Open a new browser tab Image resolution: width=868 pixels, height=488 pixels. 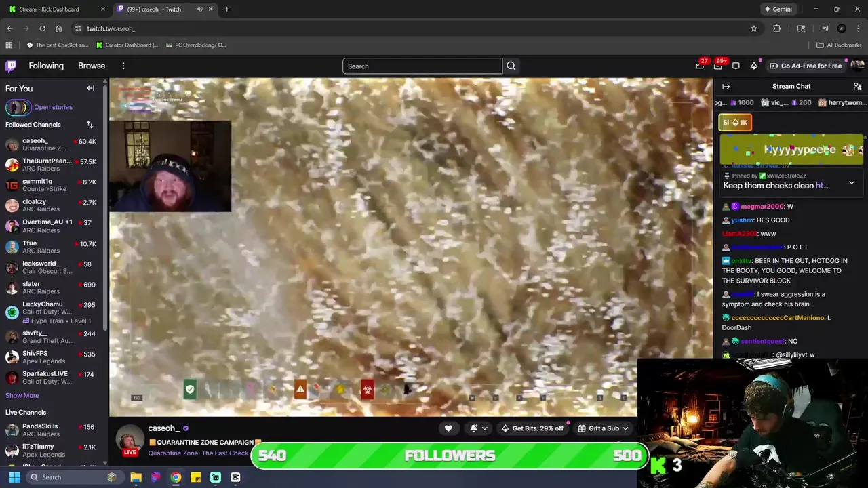[226, 9]
